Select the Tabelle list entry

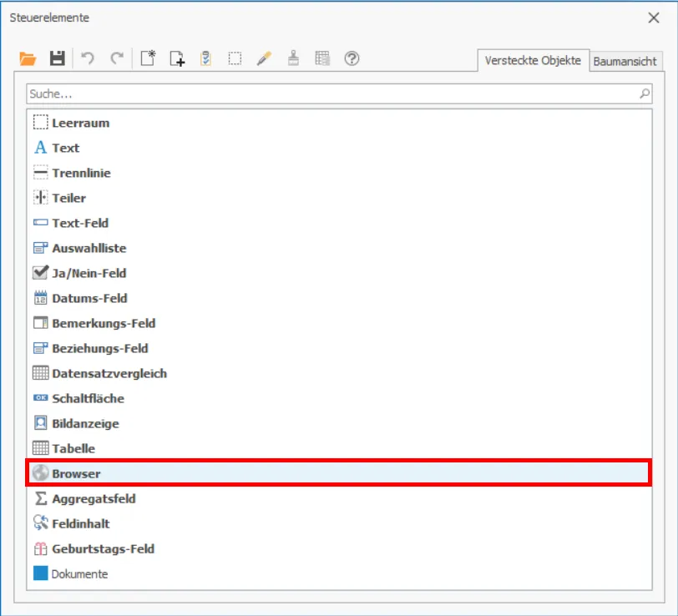click(339, 448)
